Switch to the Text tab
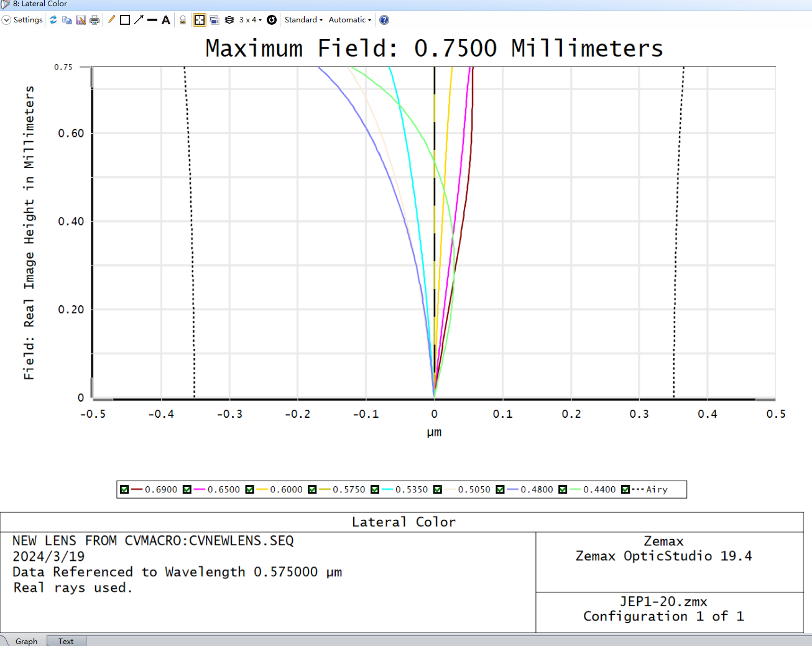This screenshot has height=646, width=812. (x=66, y=641)
